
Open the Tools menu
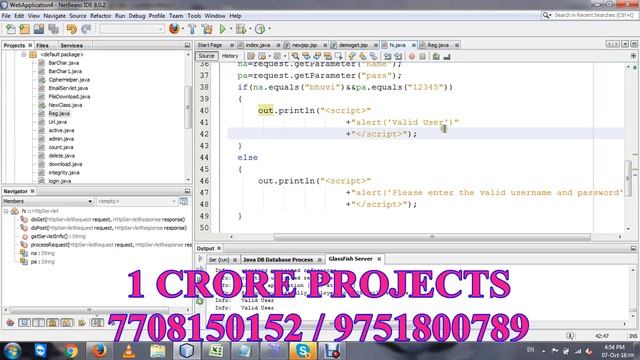coord(194,16)
